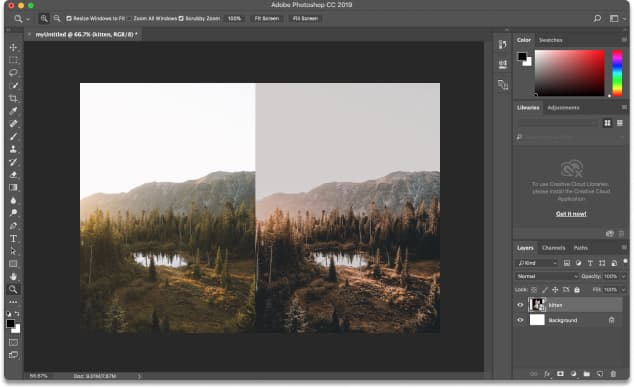
Task: Toggle Zoom All Windows checkbox
Action: click(129, 19)
